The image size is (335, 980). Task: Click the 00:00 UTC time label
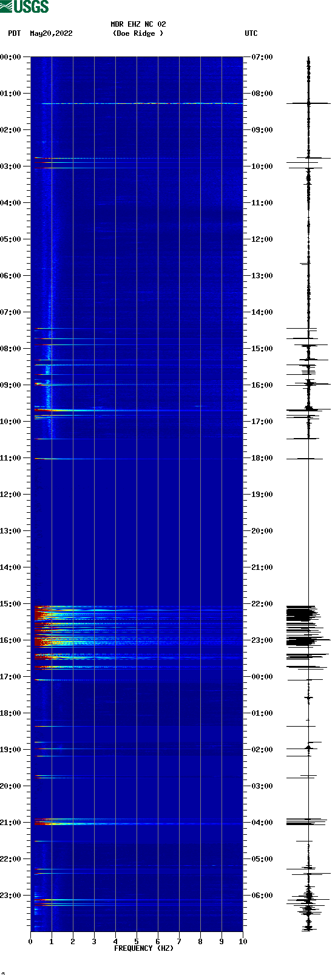(262, 677)
